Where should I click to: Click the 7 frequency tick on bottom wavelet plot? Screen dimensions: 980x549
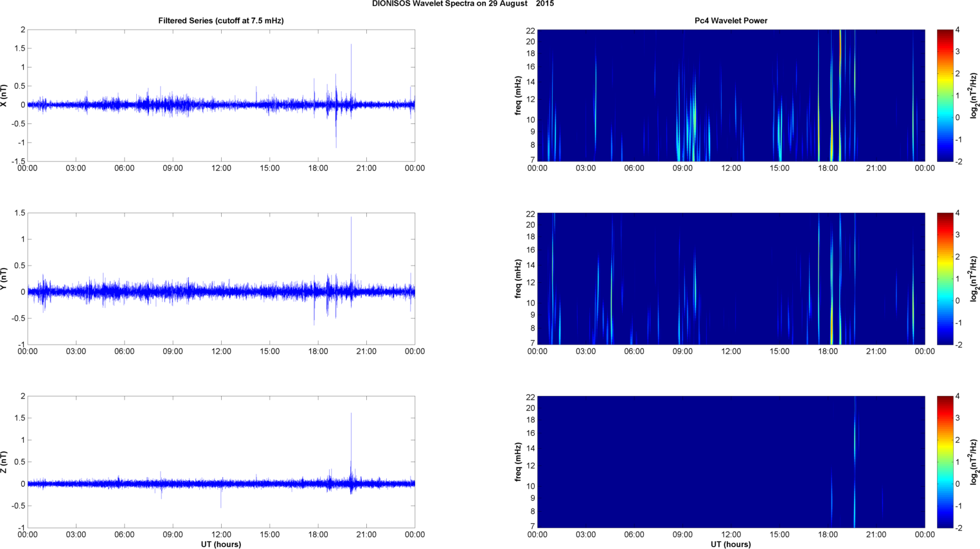coord(533,526)
